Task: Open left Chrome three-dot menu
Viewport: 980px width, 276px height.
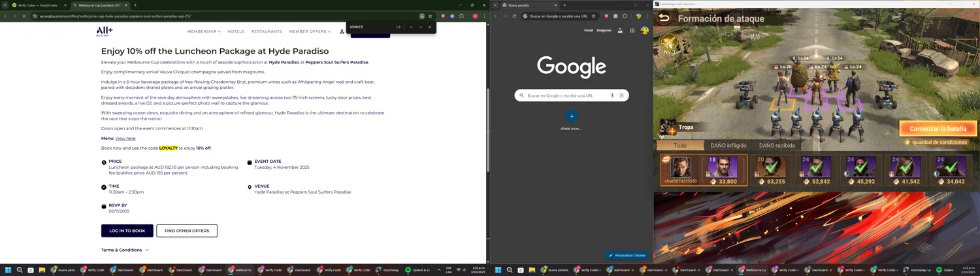Action: click(484, 16)
